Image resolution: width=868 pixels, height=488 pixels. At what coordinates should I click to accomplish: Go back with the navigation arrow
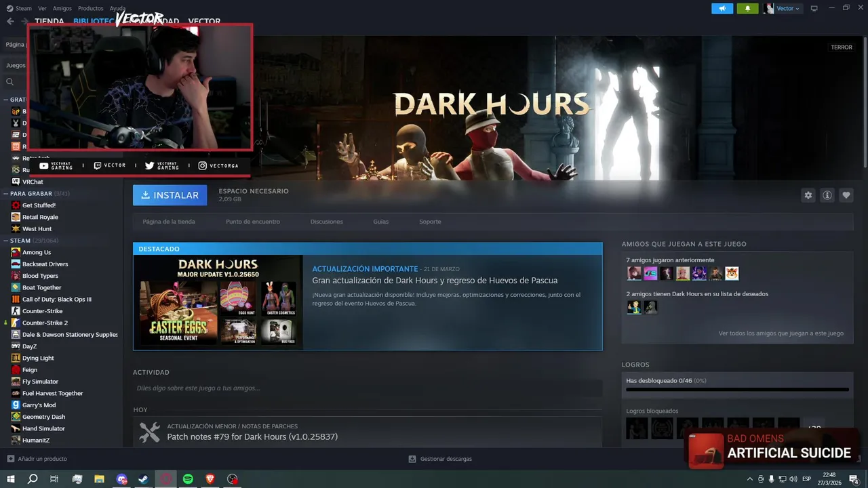10,21
